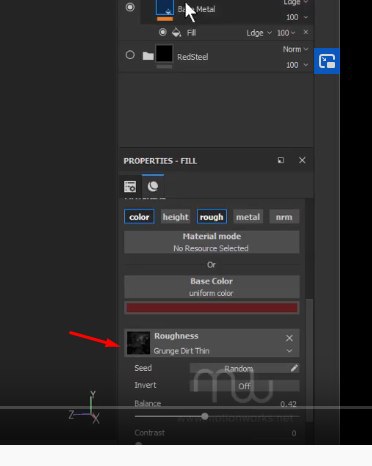Toggle the rough channel button

[x=212, y=217]
